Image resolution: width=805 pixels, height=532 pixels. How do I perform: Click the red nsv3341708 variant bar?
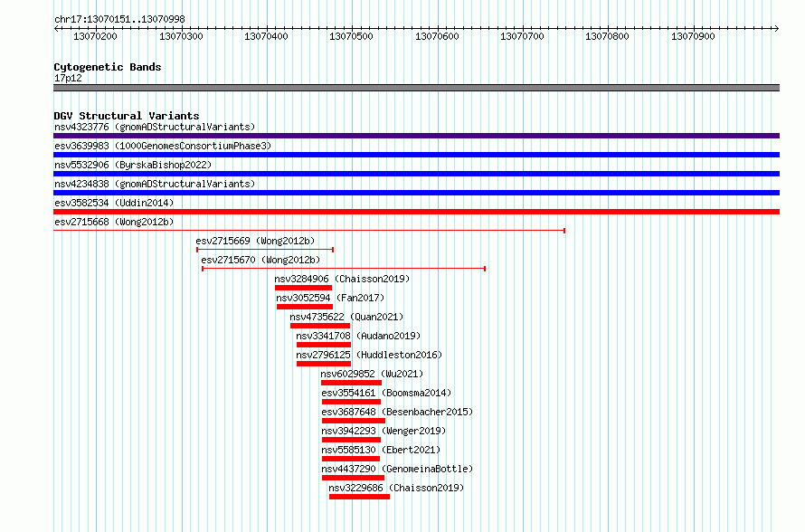coord(324,345)
